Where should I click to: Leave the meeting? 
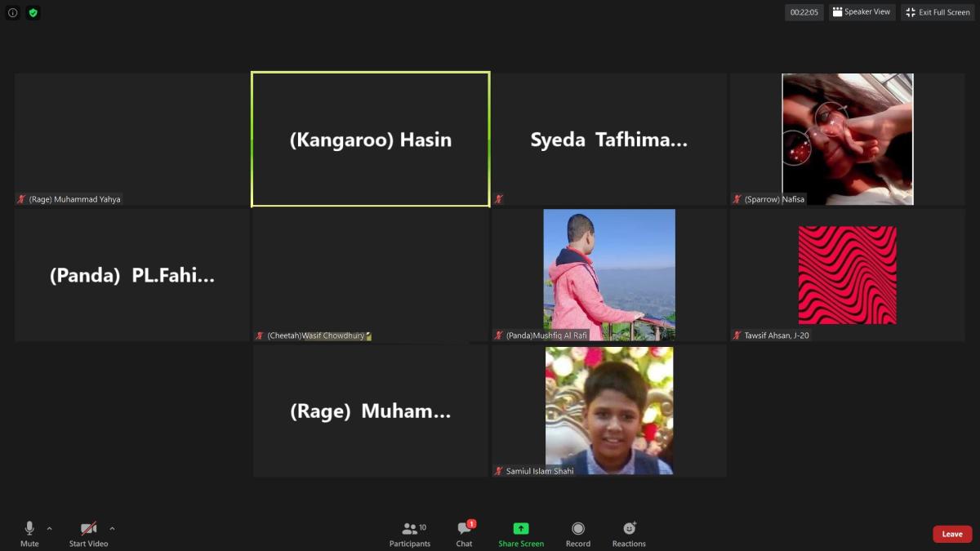tap(952, 534)
